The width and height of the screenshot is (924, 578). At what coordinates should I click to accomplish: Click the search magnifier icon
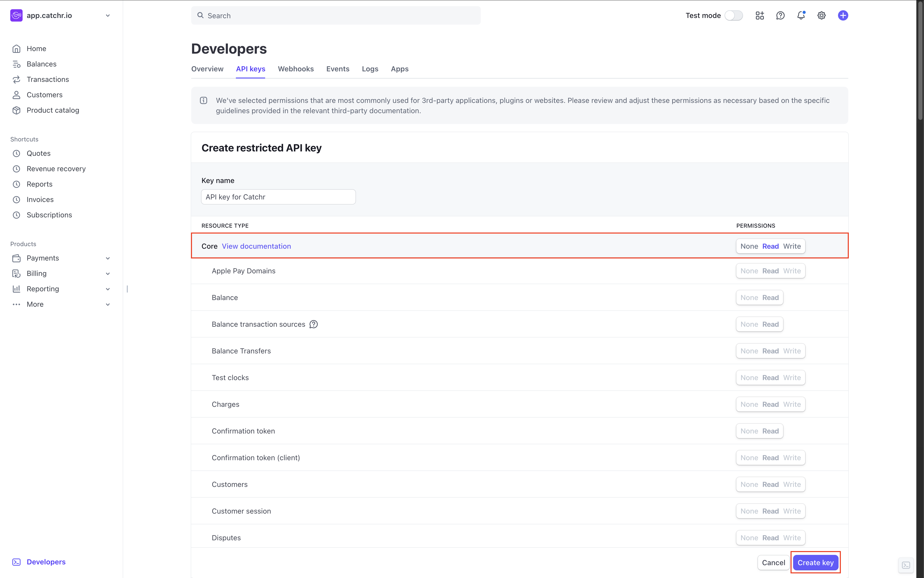[200, 15]
